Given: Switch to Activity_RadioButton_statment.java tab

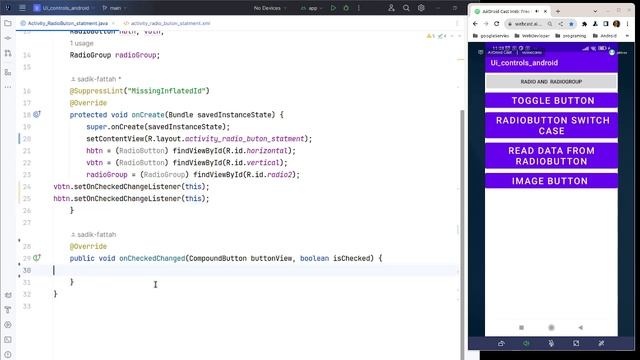Looking at the screenshot, I should click(67, 23).
